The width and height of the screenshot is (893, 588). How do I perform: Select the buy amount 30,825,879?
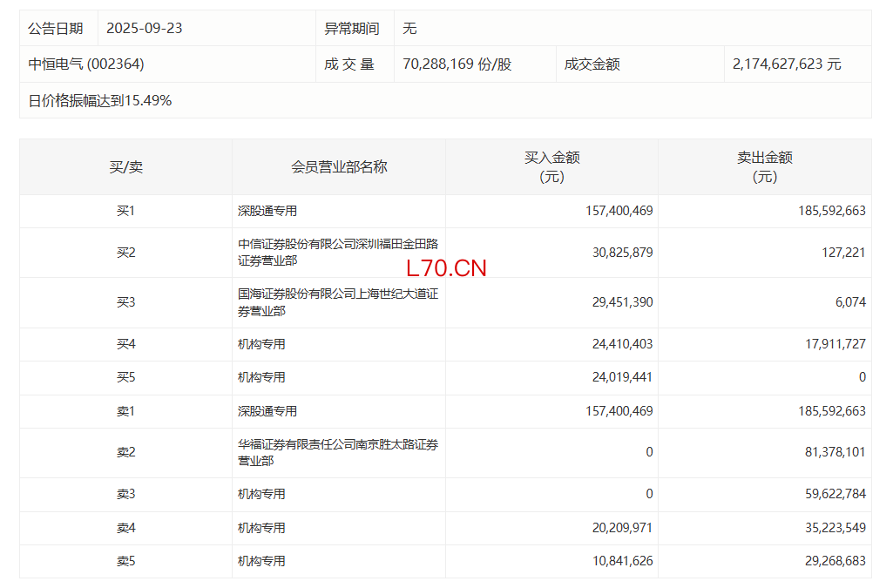(x=619, y=253)
